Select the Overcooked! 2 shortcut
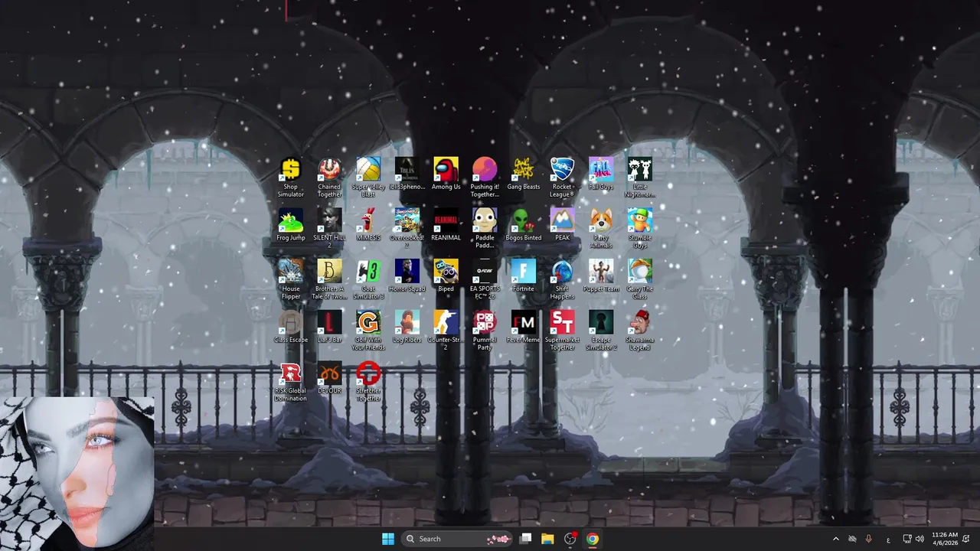Image resolution: width=980 pixels, height=551 pixels. click(x=407, y=229)
